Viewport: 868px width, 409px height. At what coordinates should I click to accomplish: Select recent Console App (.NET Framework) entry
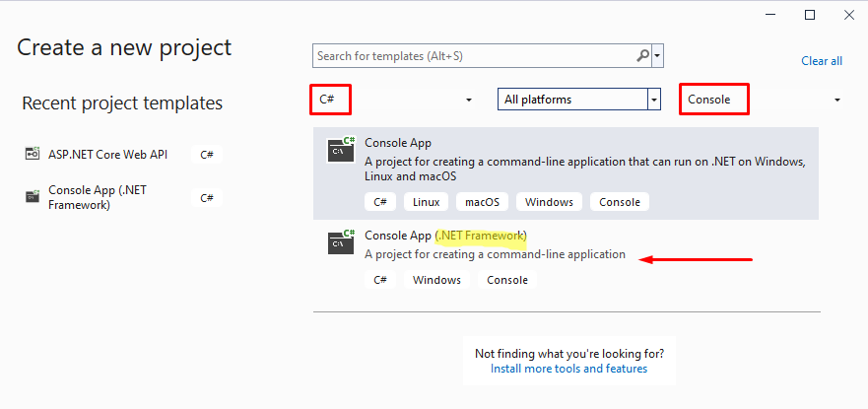pyautogui.click(x=97, y=197)
